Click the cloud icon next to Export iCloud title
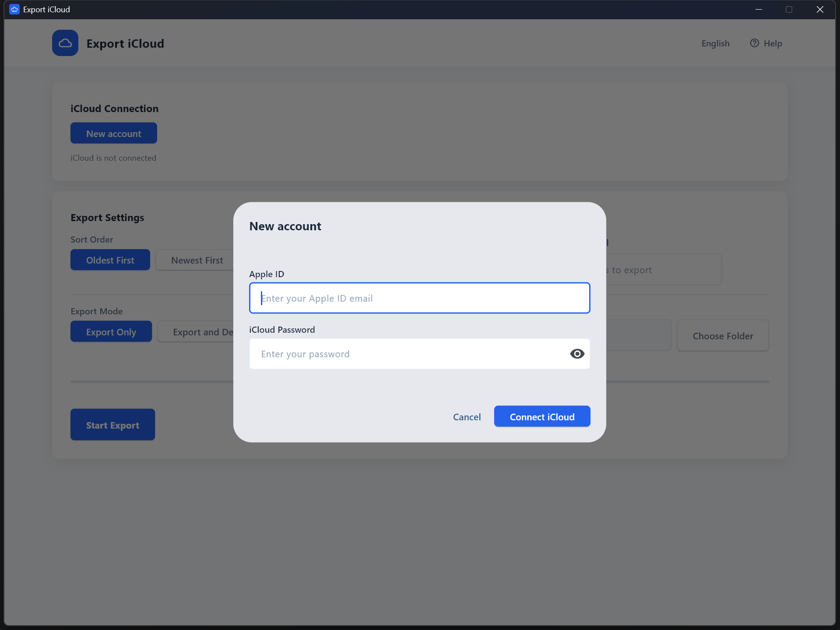This screenshot has width=840, height=630. click(65, 43)
